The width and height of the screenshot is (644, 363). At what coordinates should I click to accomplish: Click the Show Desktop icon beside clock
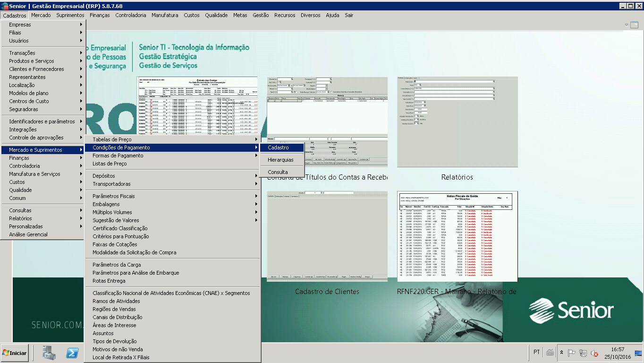pyautogui.click(x=638, y=353)
